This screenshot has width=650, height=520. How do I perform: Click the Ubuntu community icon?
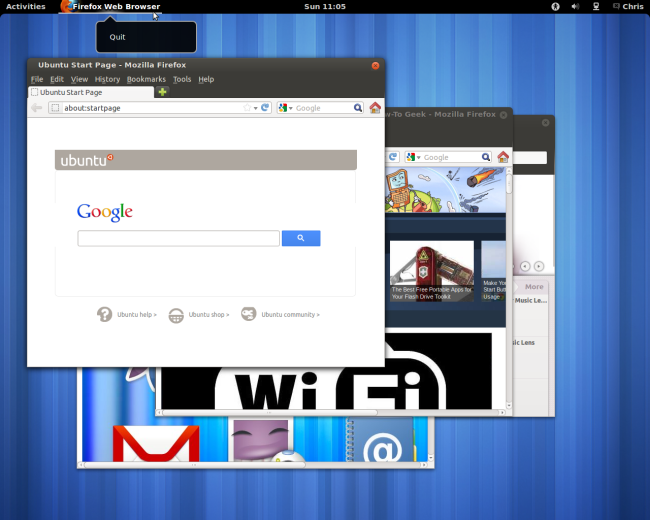pyautogui.click(x=249, y=314)
